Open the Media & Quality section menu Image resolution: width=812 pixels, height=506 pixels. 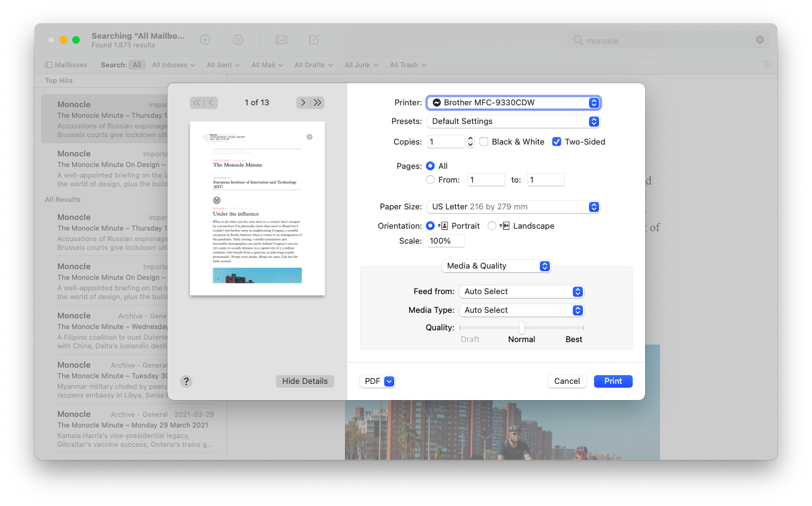click(496, 266)
